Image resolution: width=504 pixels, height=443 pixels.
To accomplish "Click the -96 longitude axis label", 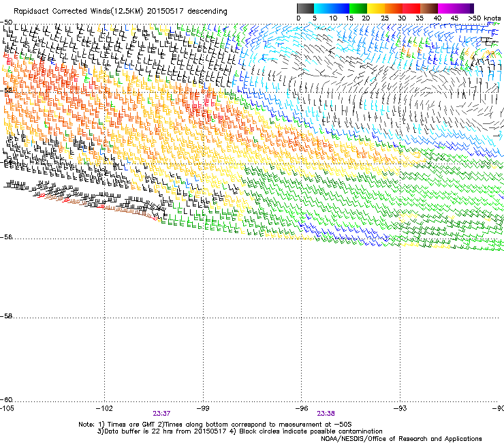I will [x=302, y=408].
